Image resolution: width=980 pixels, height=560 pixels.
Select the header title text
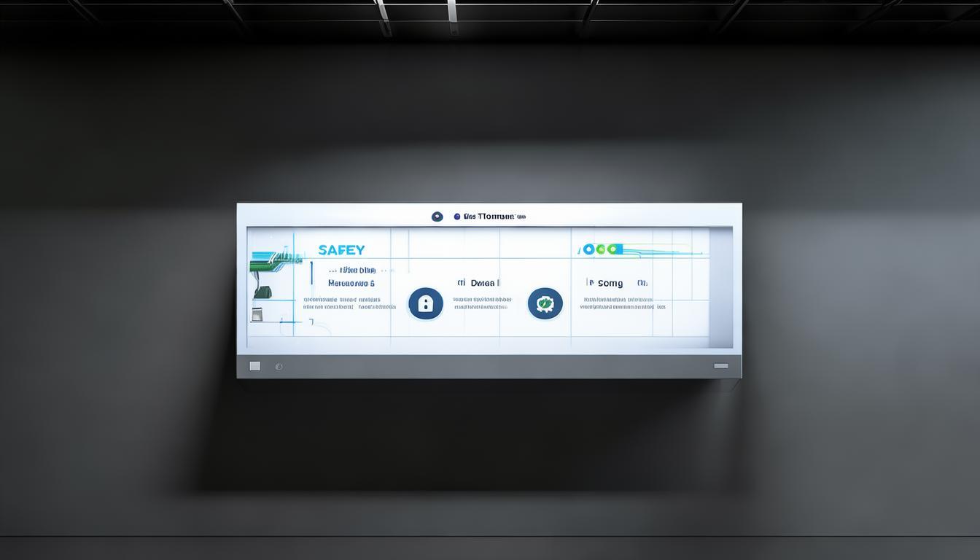(x=490, y=217)
